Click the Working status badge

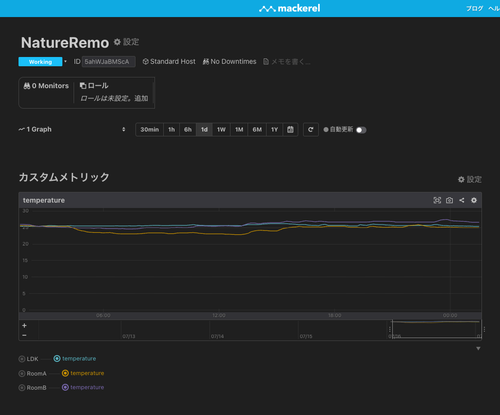[40, 62]
